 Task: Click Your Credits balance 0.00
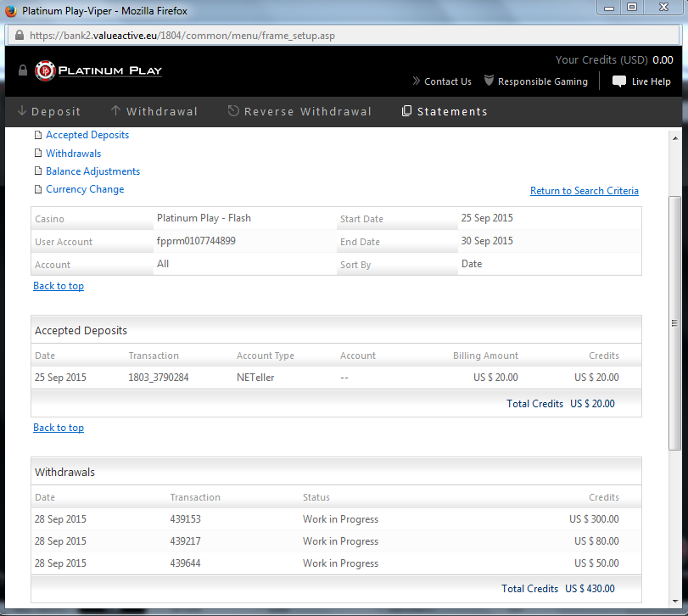[663, 60]
